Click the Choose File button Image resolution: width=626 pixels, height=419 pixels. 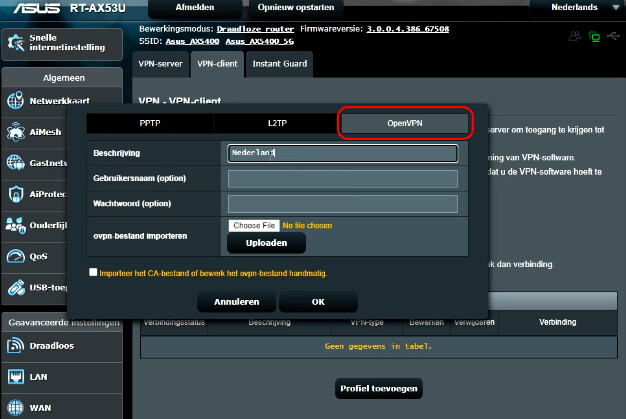click(x=254, y=225)
